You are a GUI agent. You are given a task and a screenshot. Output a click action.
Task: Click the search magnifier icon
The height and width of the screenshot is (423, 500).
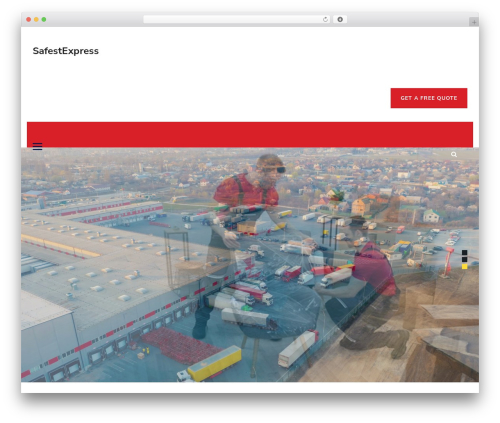(454, 154)
